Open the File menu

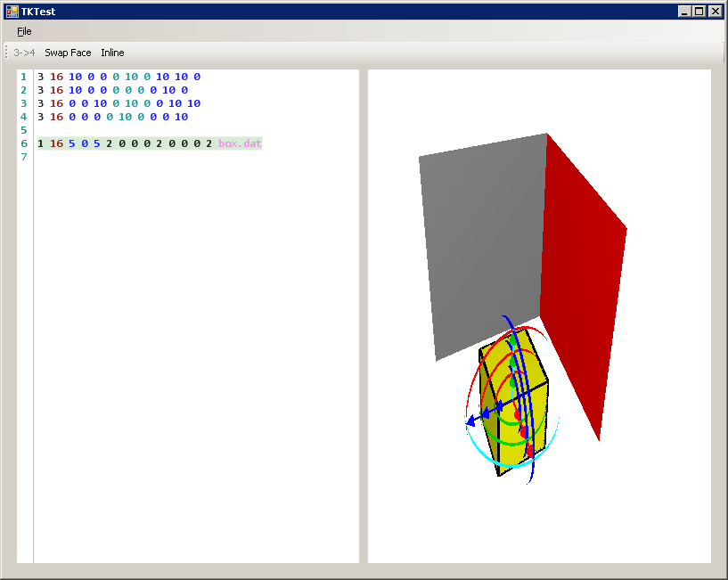tap(24, 31)
